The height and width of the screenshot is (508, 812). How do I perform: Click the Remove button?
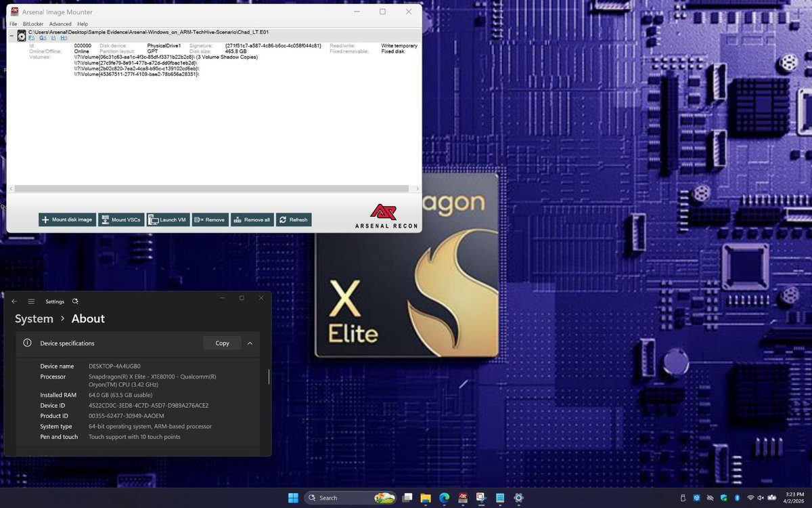click(209, 219)
